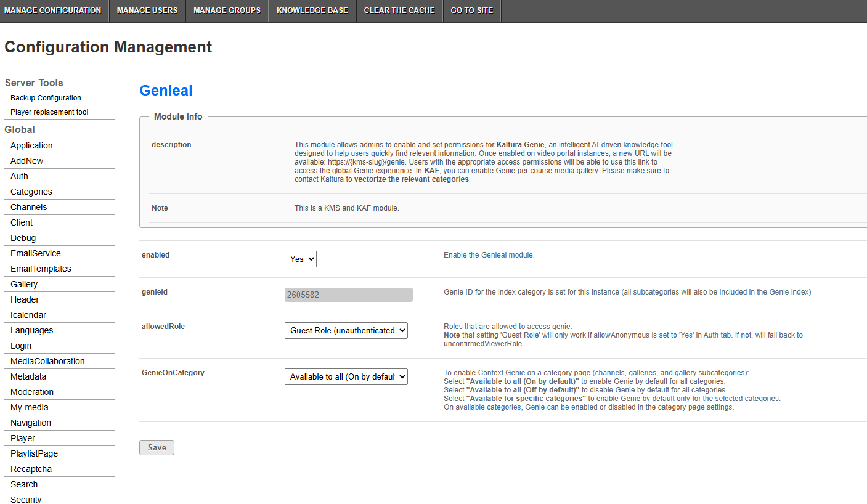Click the 'description' row label
867x504 pixels.
tap(171, 145)
